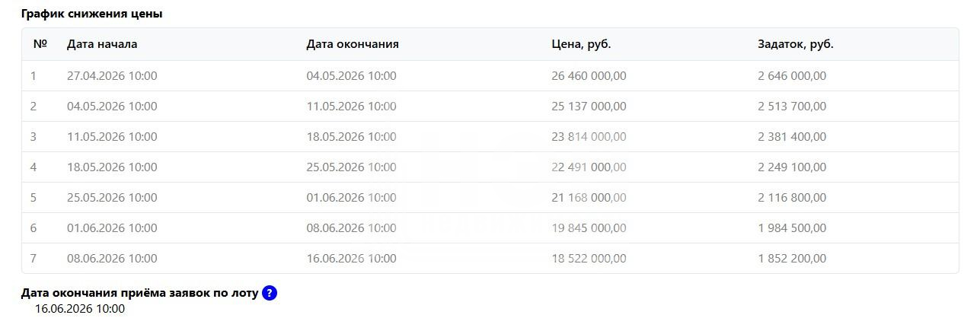Click the "Дата окончания приёма заявок по лоту" label
The width and height of the screenshot is (980, 334).
(139, 294)
